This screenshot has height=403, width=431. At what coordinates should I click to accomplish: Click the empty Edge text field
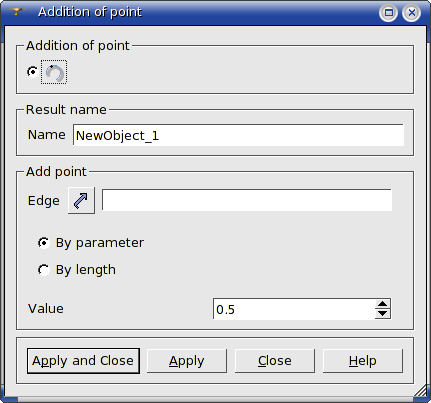(x=247, y=200)
